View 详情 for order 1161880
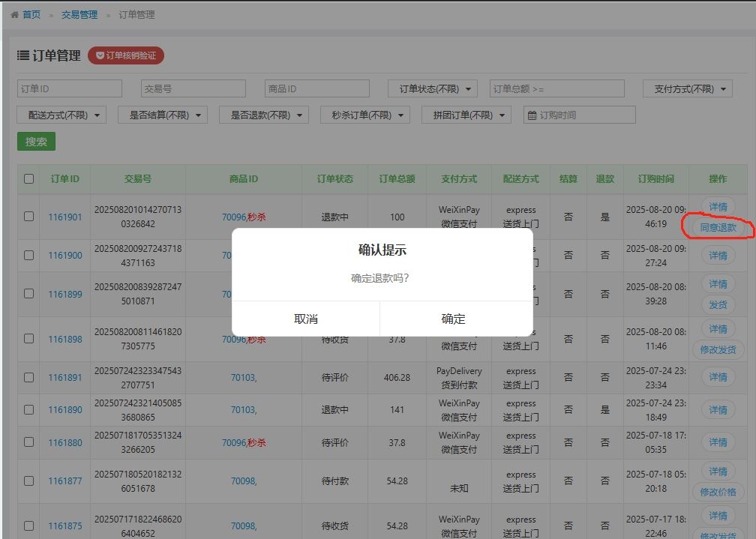756x539 pixels. point(718,442)
